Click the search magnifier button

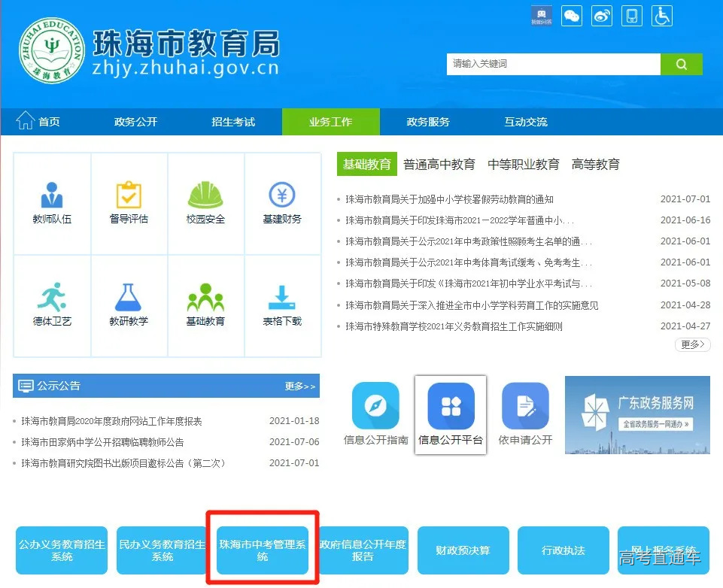[681, 64]
